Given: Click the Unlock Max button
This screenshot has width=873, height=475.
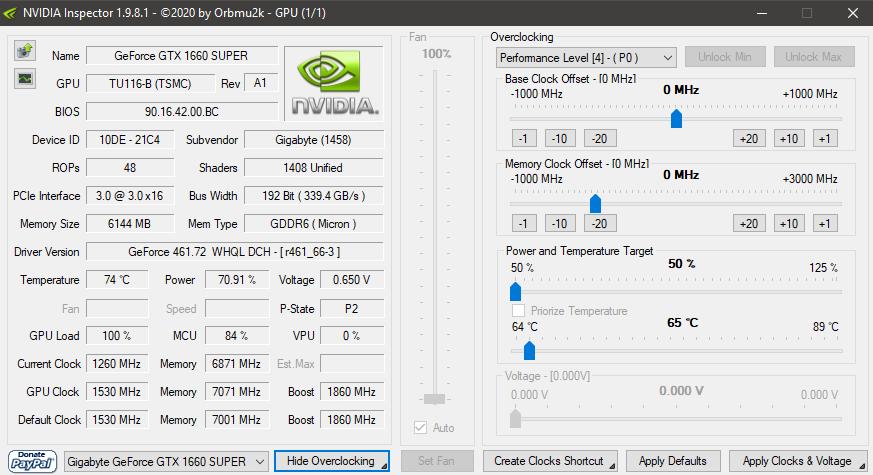Looking at the screenshot, I should [813, 57].
